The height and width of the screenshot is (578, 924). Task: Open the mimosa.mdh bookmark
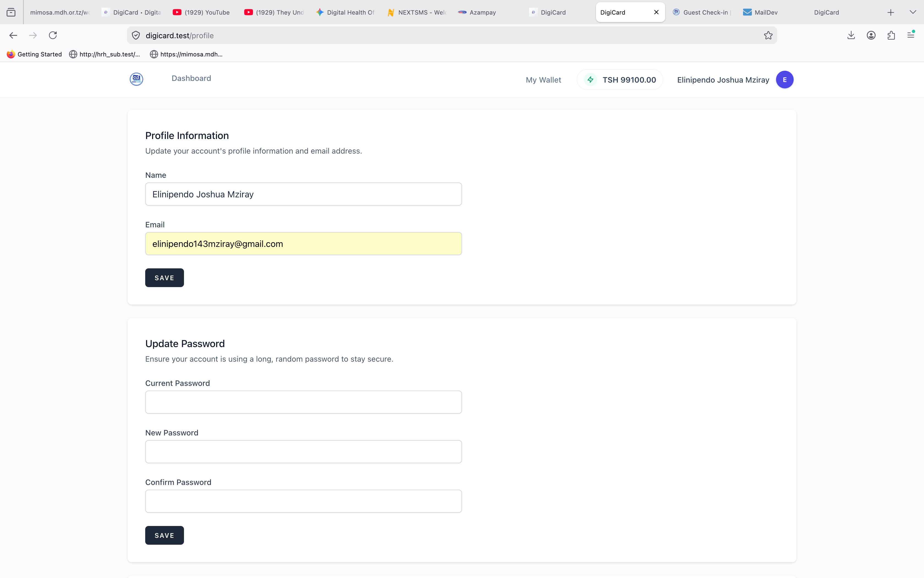(186, 54)
